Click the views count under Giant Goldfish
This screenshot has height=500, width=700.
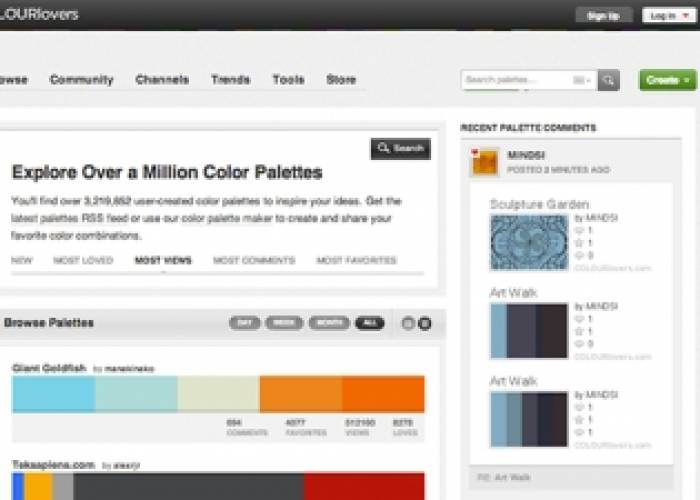coord(359,427)
